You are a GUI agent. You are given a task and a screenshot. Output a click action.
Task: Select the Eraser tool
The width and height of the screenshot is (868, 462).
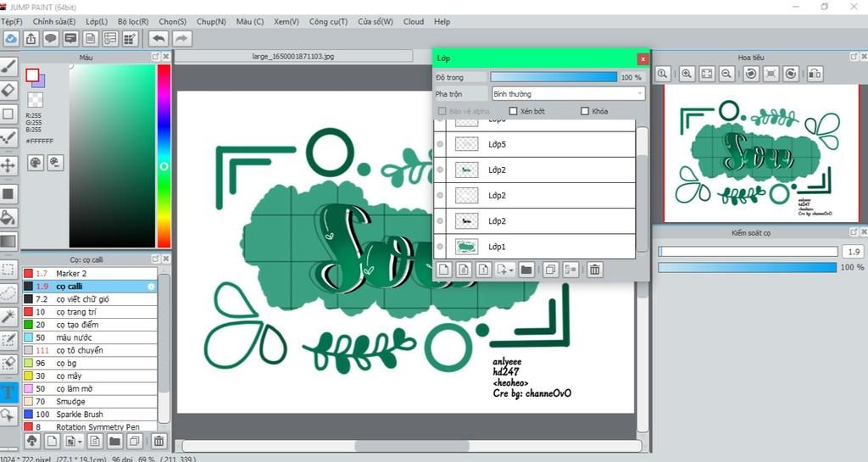8,90
